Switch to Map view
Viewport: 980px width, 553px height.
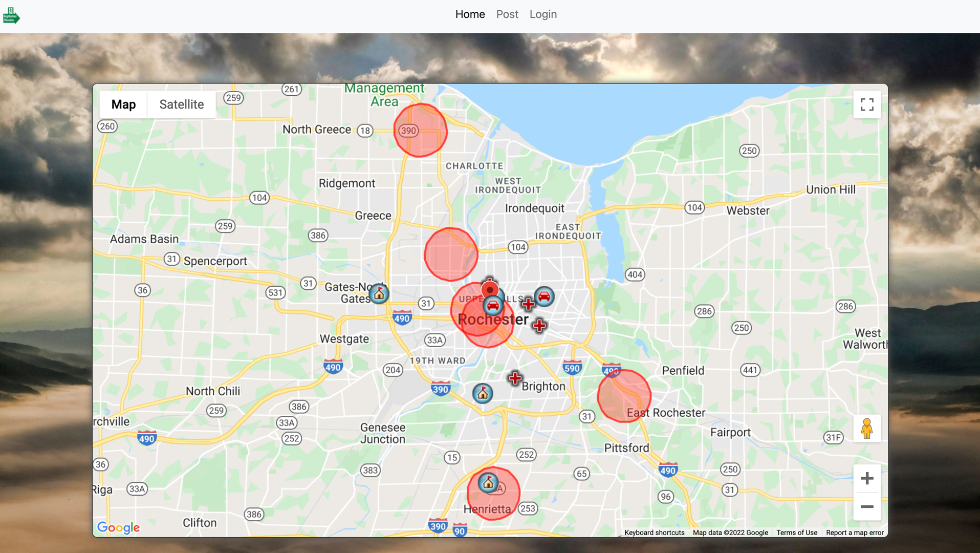pyautogui.click(x=123, y=104)
